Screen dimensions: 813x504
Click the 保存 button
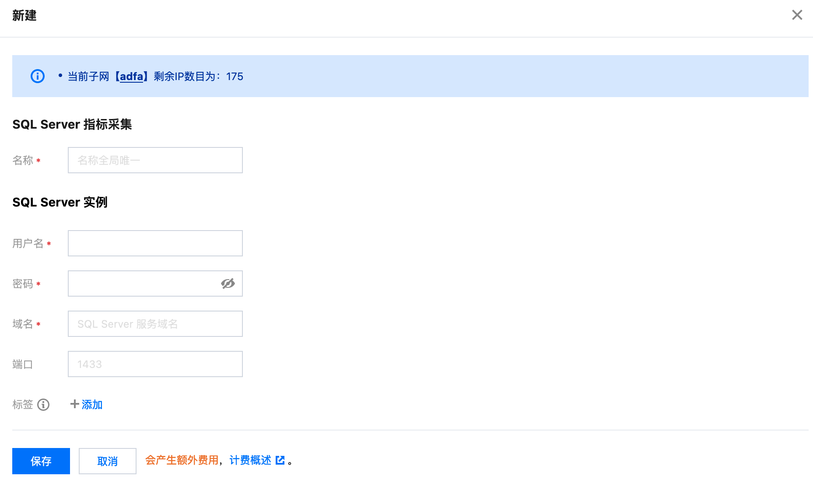(x=41, y=461)
